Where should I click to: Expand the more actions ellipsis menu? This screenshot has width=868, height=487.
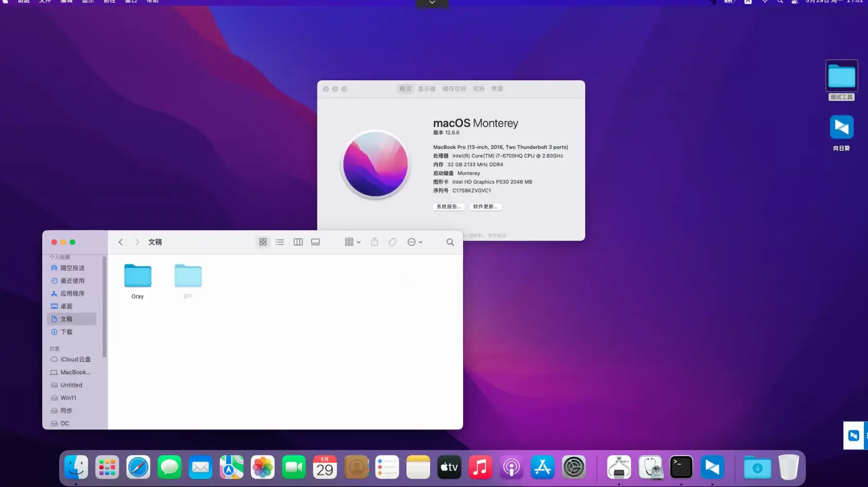(415, 242)
